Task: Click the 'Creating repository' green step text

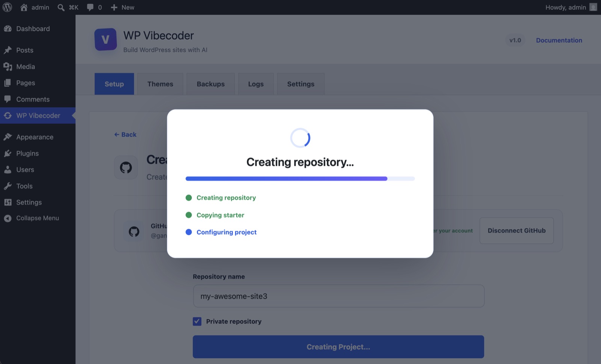Action: point(226,198)
